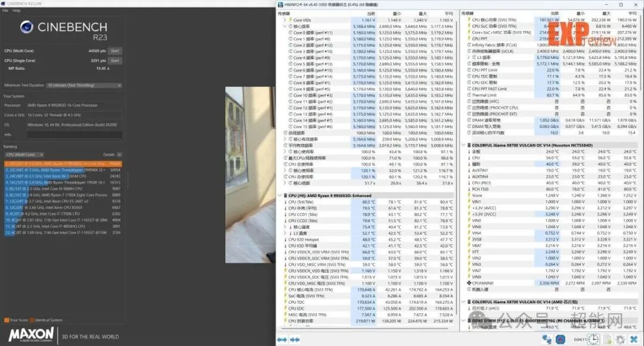The width and height of the screenshot is (644, 346).
Task: Open the CPU (Multi Core) ranking dropdown
Action: 24,154
